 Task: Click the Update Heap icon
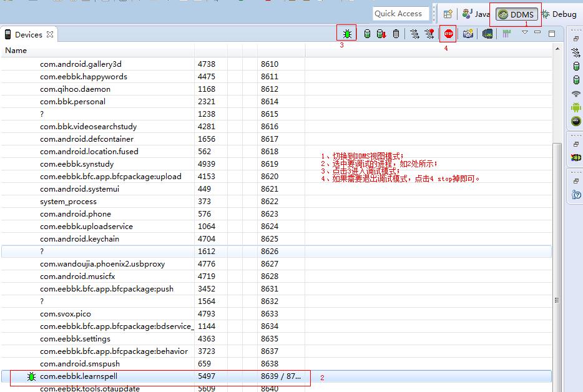coord(367,34)
